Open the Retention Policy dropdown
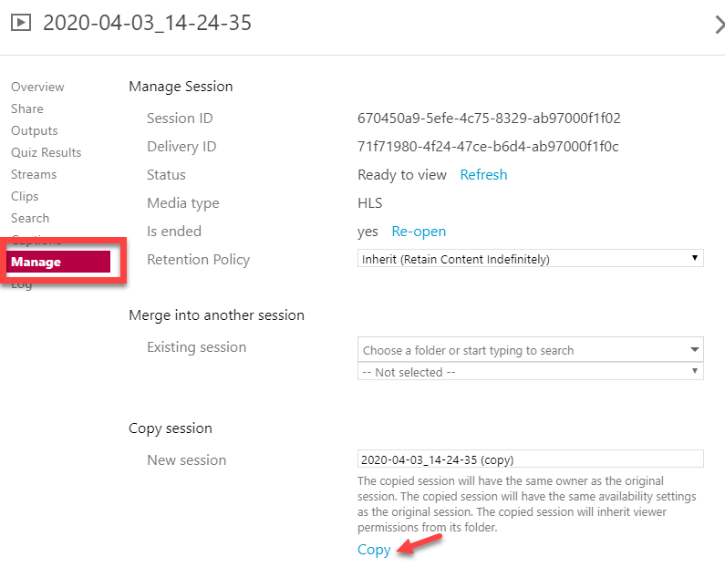This screenshot has width=725, height=588. pyautogui.click(x=531, y=259)
